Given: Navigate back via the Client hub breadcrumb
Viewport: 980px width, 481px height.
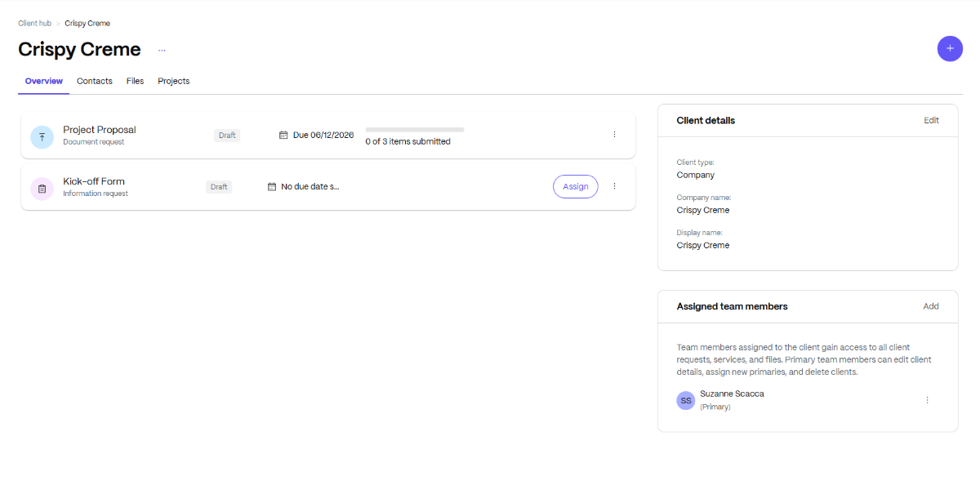Looking at the screenshot, I should tap(34, 23).
